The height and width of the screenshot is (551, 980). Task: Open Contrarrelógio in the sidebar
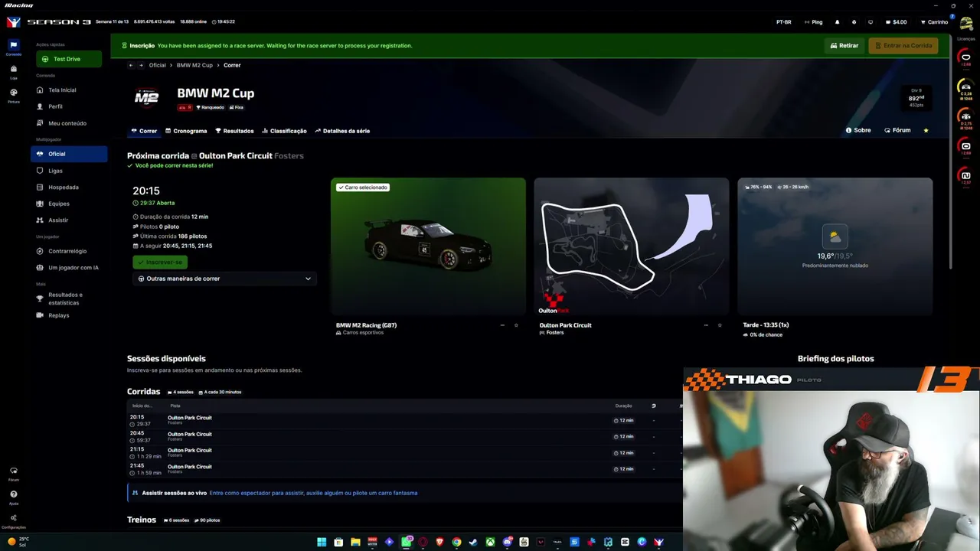click(69, 251)
